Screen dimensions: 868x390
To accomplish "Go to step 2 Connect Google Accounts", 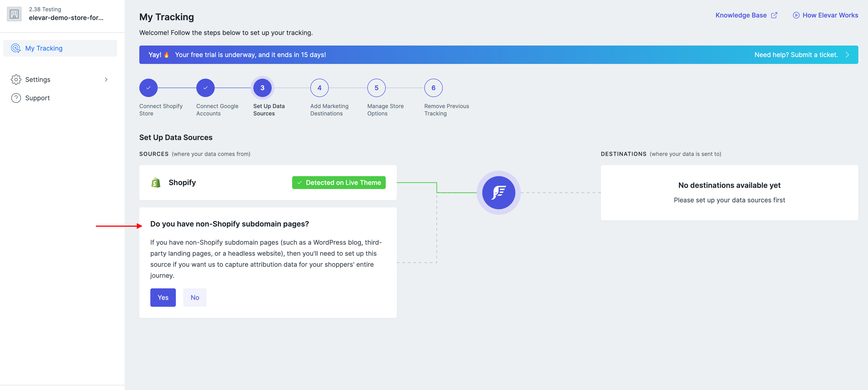I will click(x=205, y=88).
